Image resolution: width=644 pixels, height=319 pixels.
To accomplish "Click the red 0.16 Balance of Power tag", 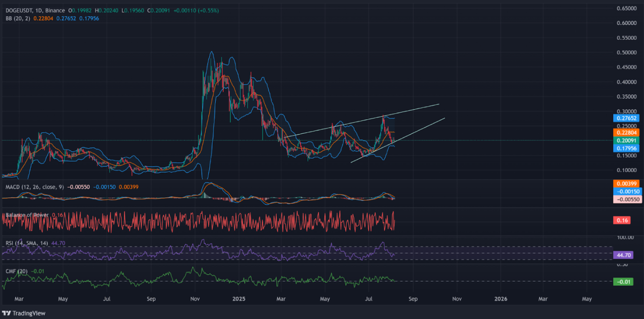I will [621, 220].
